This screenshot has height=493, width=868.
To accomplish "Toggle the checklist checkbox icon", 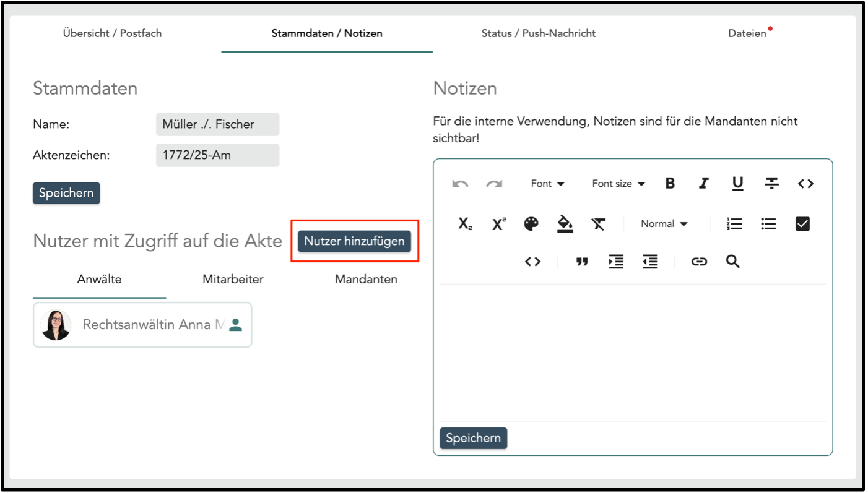I will pyautogui.click(x=802, y=224).
